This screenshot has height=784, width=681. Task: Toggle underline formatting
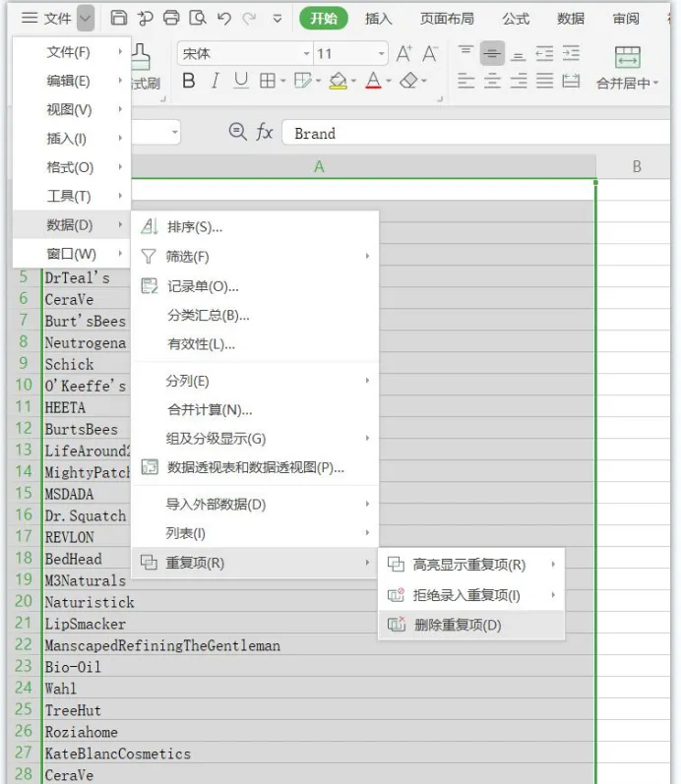(x=241, y=81)
